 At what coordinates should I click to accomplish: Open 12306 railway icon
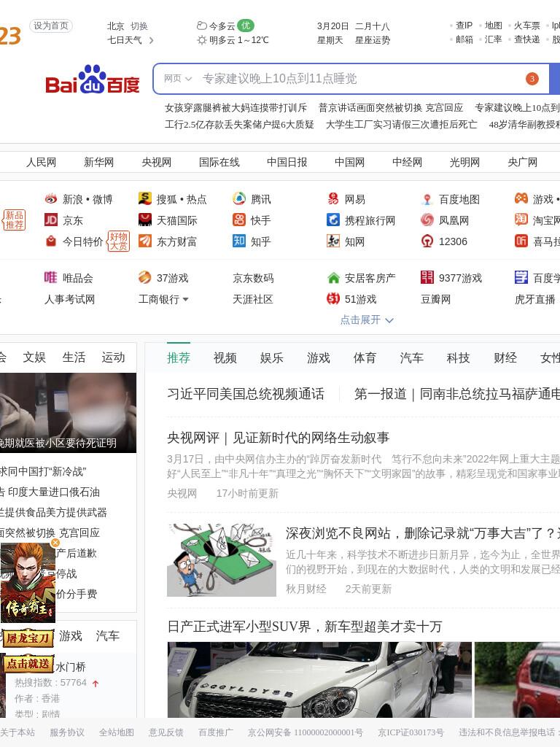click(x=427, y=241)
